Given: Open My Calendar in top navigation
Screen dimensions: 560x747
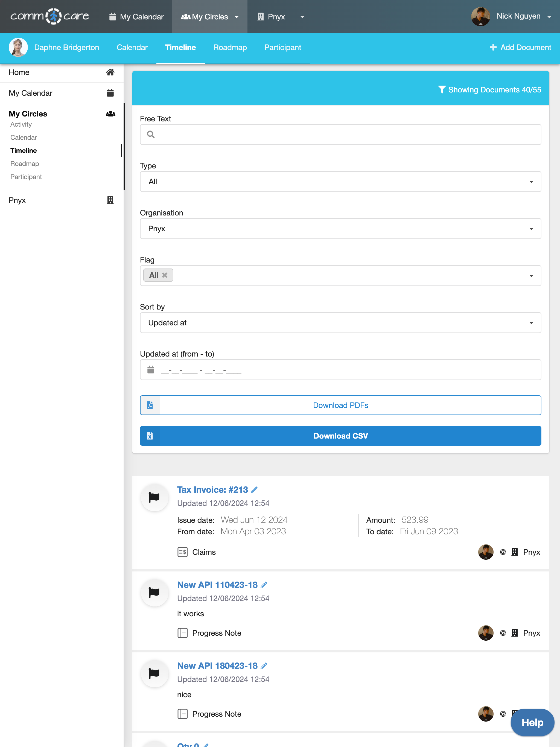Looking at the screenshot, I should 136,17.
